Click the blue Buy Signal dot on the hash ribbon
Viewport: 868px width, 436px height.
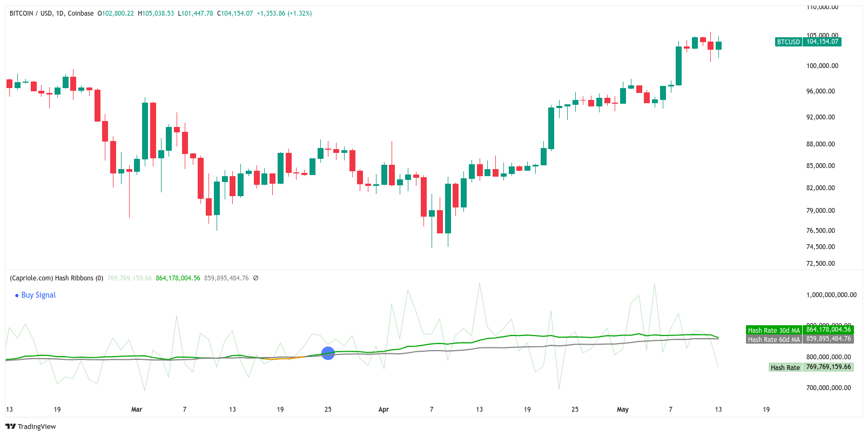[328, 353]
